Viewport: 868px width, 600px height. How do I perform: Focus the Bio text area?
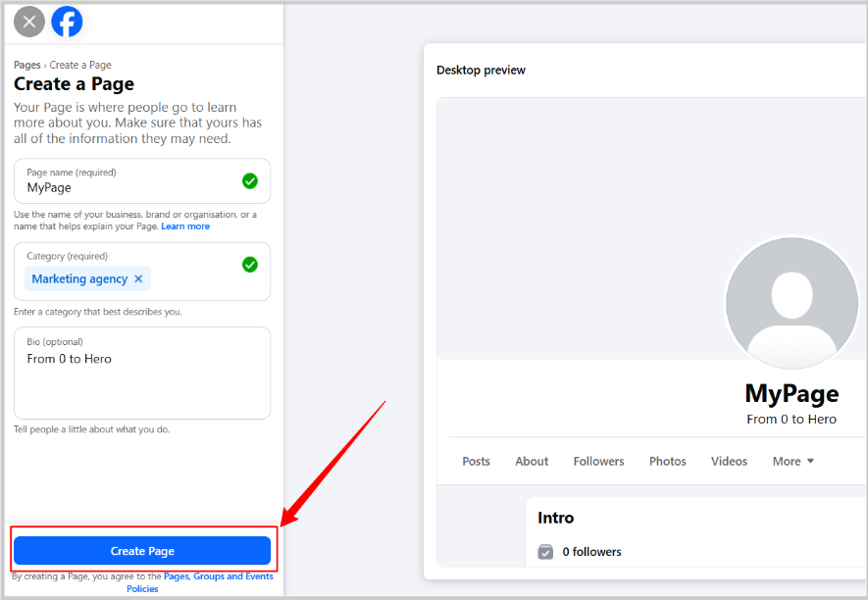[x=142, y=382]
